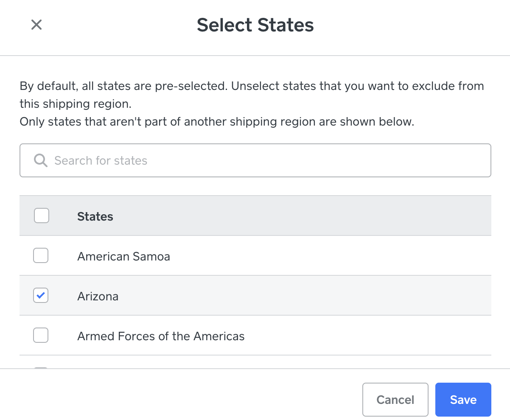This screenshot has height=420, width=510.
Task: Uncheck the Arizona checkbox
Action: [41, 296]
